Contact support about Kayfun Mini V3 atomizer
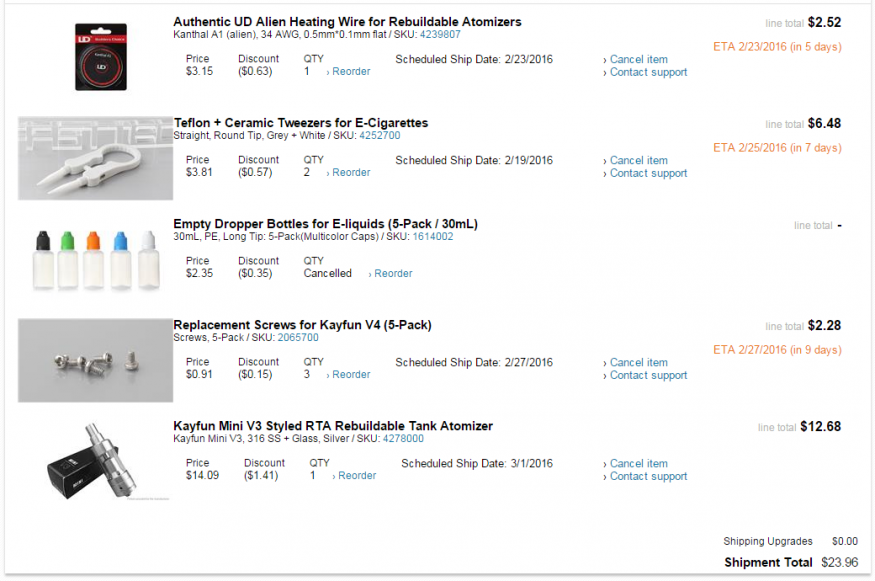 point(648,476)
